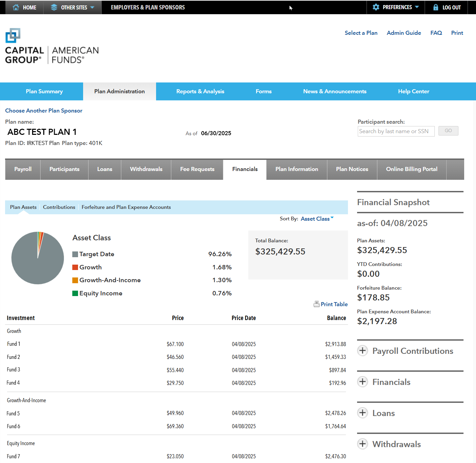
Task: Switch to the Reports & Analysis tab
Action: (x=200, y=91)
